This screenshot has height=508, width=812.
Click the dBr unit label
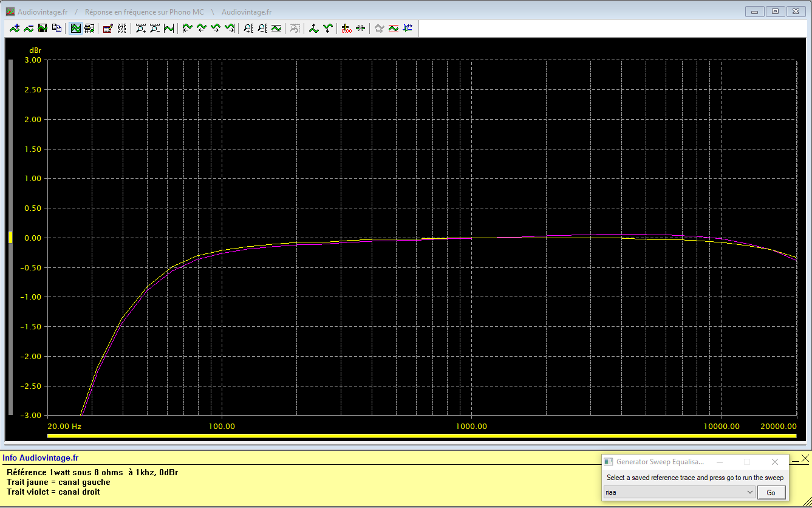(x=35, y=50)
